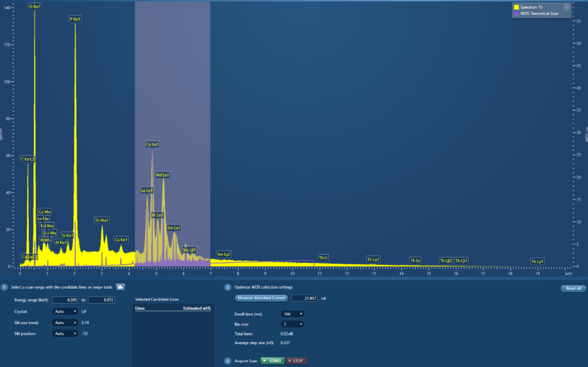Image resolution: width=588 pixels, height=367 pixels.
Task: Open the Crystal dropdown
Action: click(65, 311)
